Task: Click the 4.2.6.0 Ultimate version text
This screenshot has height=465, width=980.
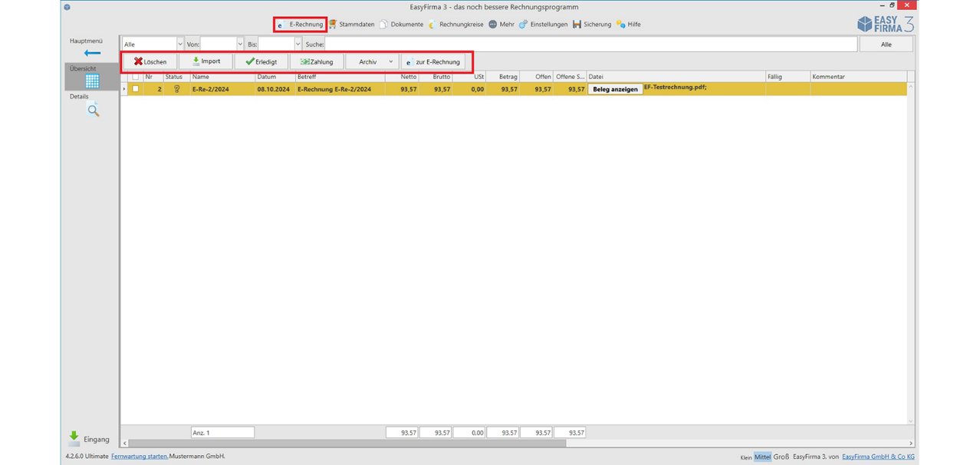Action: point(87,457)
